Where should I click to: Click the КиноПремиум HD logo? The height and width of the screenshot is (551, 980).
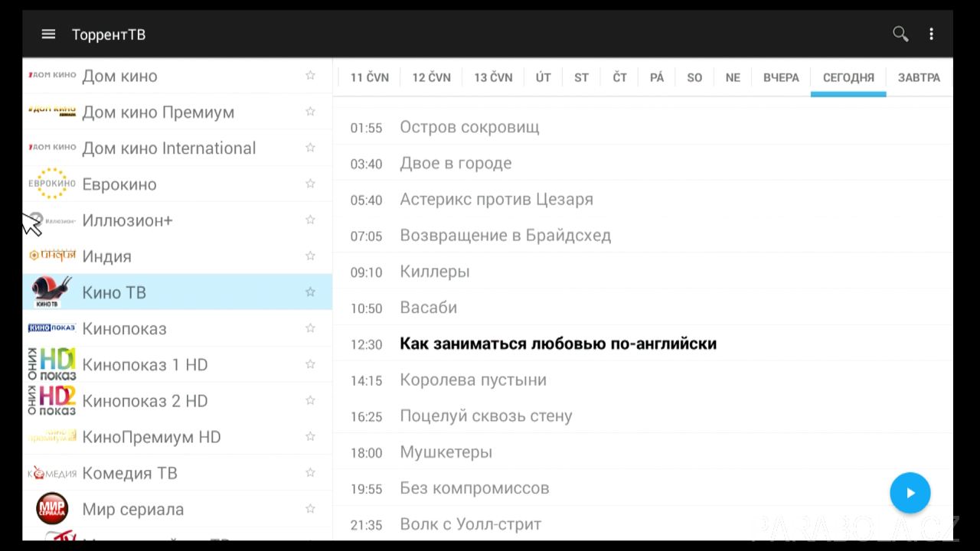[x=52, y=436]
